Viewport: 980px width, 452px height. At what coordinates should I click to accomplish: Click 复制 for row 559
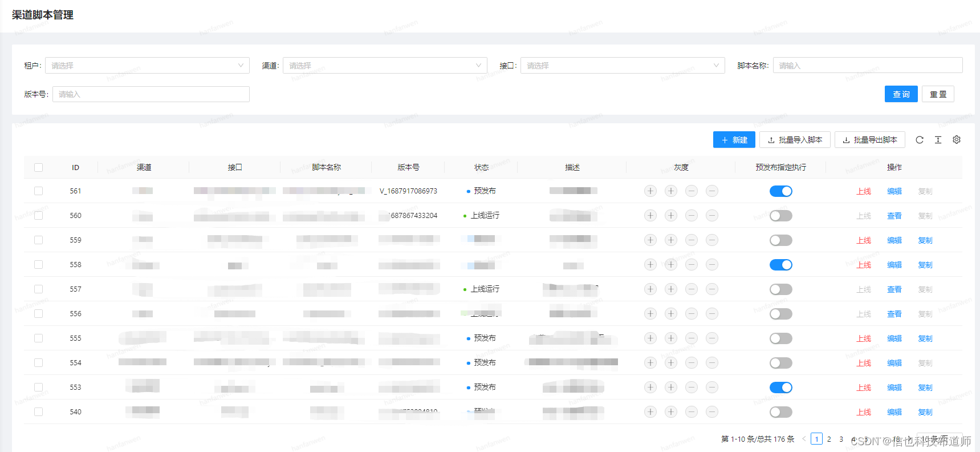(925, 240)
